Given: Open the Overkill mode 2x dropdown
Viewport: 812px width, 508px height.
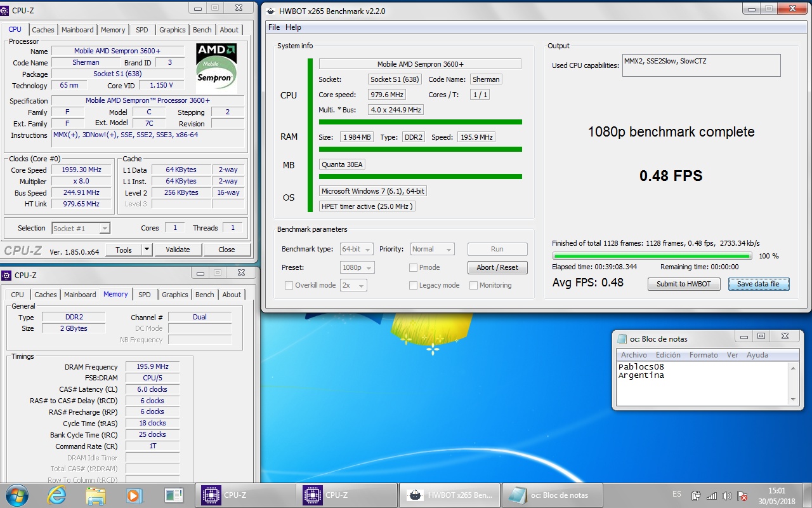Looking at the screenshot, I should (354, 286).
